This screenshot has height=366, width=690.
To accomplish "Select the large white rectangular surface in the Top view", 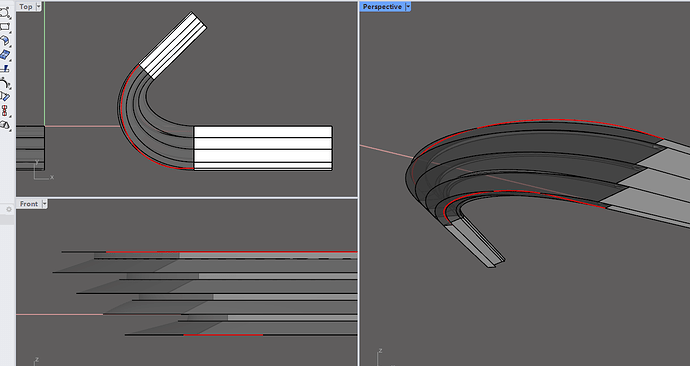I will point(263,148).
